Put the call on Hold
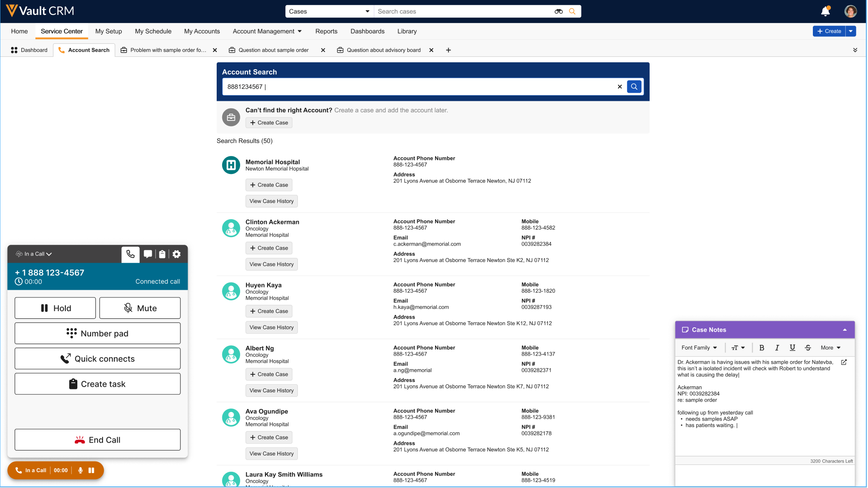 tap(55, 308)
